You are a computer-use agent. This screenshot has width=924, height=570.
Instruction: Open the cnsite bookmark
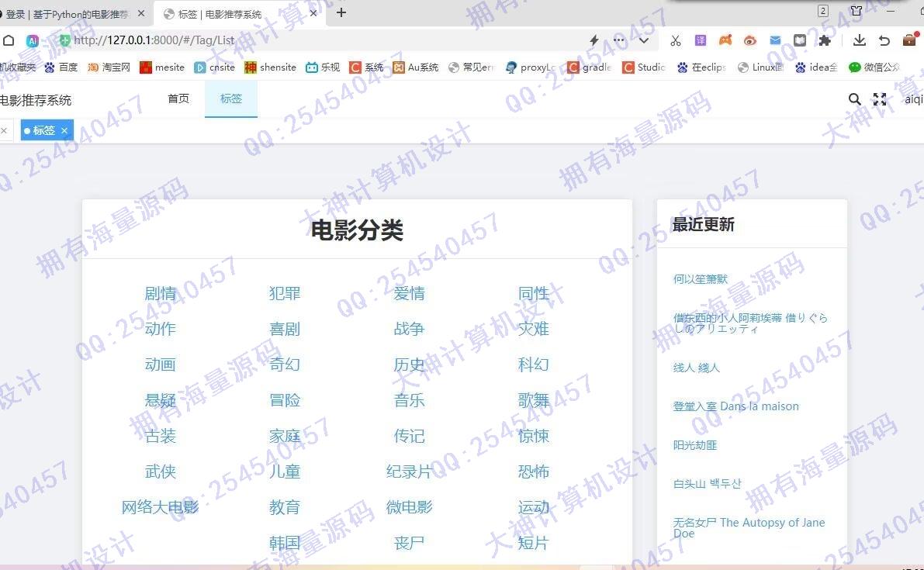(214, 67)
